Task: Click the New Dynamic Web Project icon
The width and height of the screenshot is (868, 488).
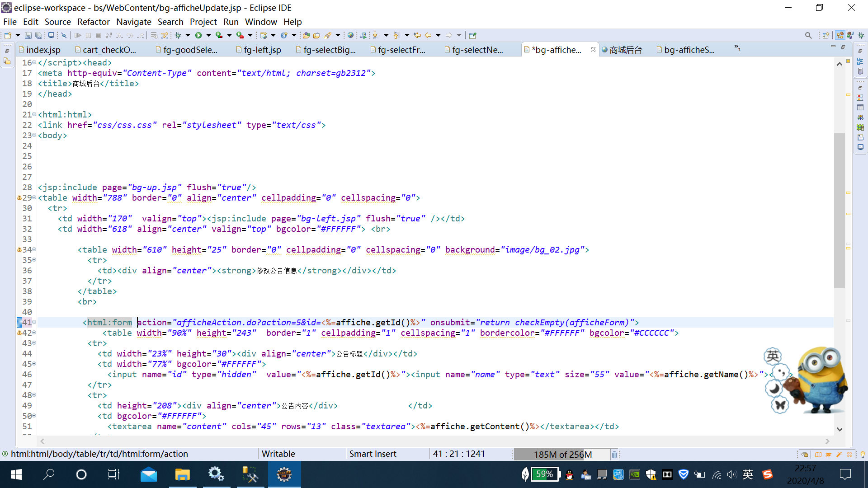Action: 263,35
